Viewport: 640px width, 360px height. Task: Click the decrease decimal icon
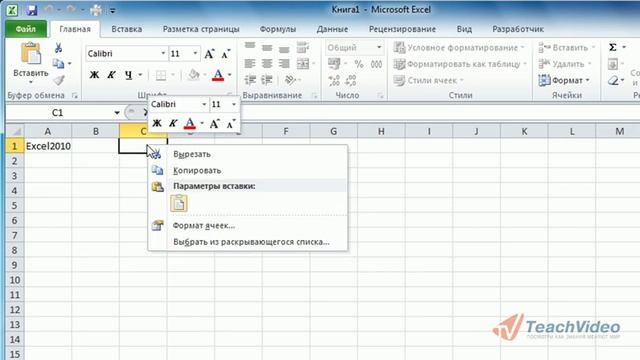pos(351,80)
